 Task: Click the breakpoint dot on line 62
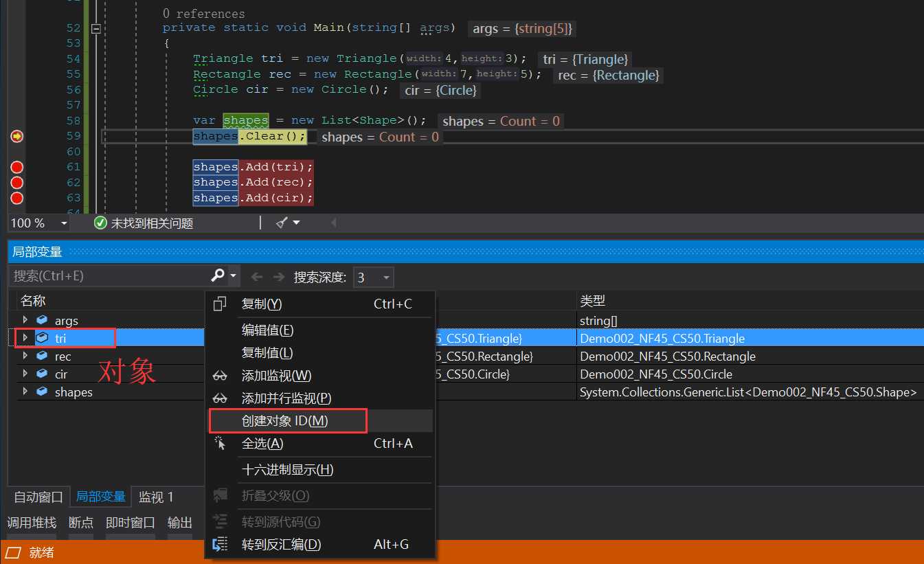coord(17,183)
